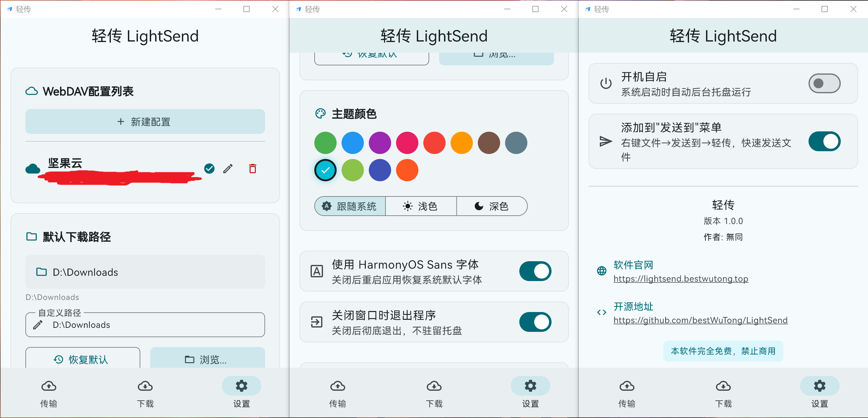Select the blue theme color
This screenshot has width=868, height=418.
pos(353,143)
